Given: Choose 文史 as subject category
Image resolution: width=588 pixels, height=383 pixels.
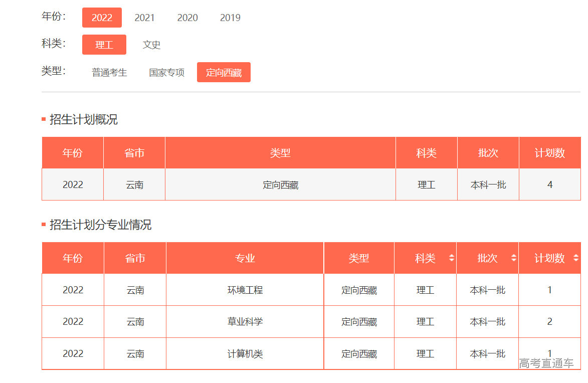Looking at the screenshot, I should (x=152, y=44).
